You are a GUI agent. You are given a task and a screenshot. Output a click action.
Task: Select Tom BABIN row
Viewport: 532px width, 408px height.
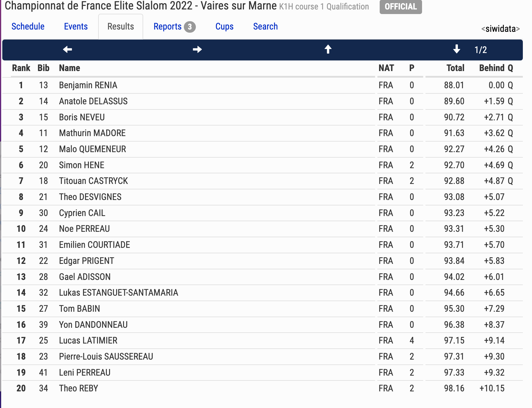pyautogui.click(x=263, y=309)
